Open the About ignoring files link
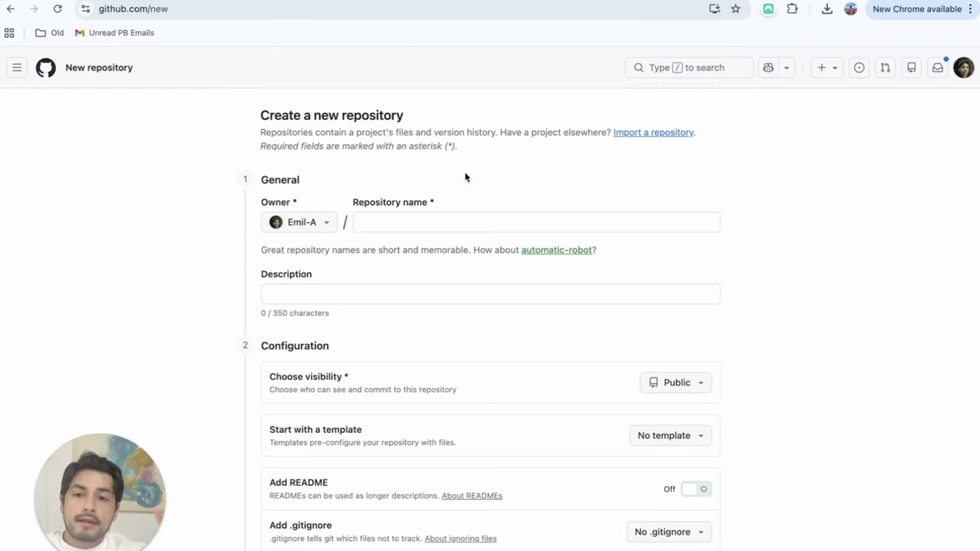The height and width of the screenshot is (551, 980). click(461, 539)
